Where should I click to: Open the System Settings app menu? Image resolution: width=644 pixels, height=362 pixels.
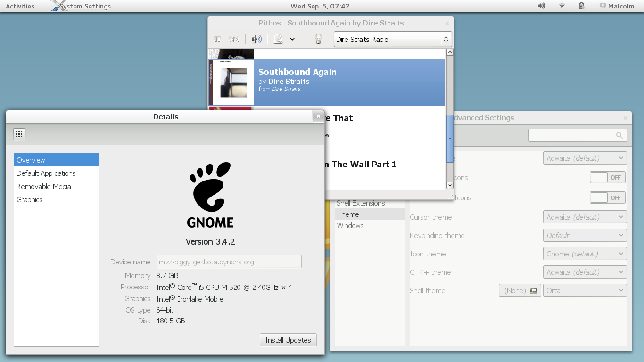[x=80, y=6]
